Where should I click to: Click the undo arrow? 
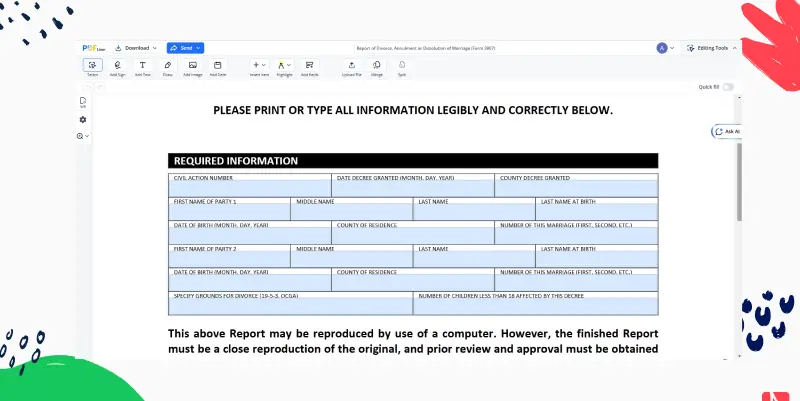[x=88, y=87]
